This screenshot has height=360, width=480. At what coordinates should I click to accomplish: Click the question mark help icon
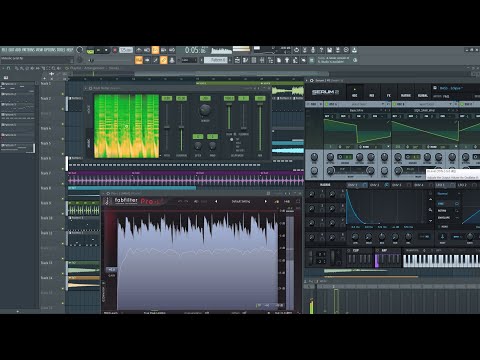tap(321, 50)
